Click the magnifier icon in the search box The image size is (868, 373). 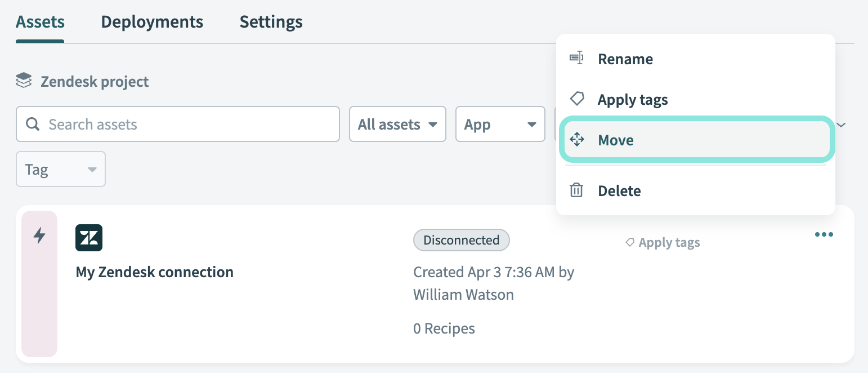(33, 124)
